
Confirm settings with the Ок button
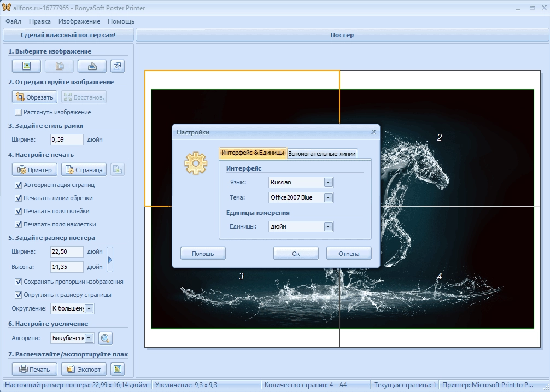pyautogui.click(x=296, y=254)
